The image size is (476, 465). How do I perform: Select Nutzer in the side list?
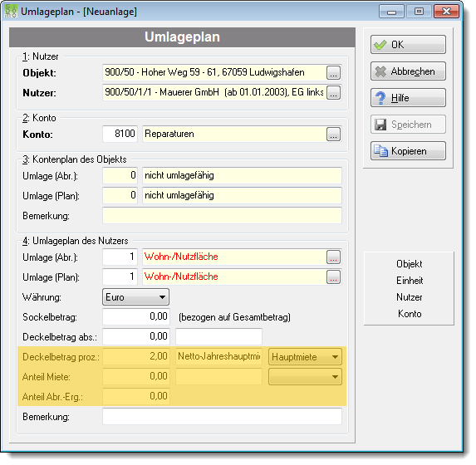pos(409,297)
